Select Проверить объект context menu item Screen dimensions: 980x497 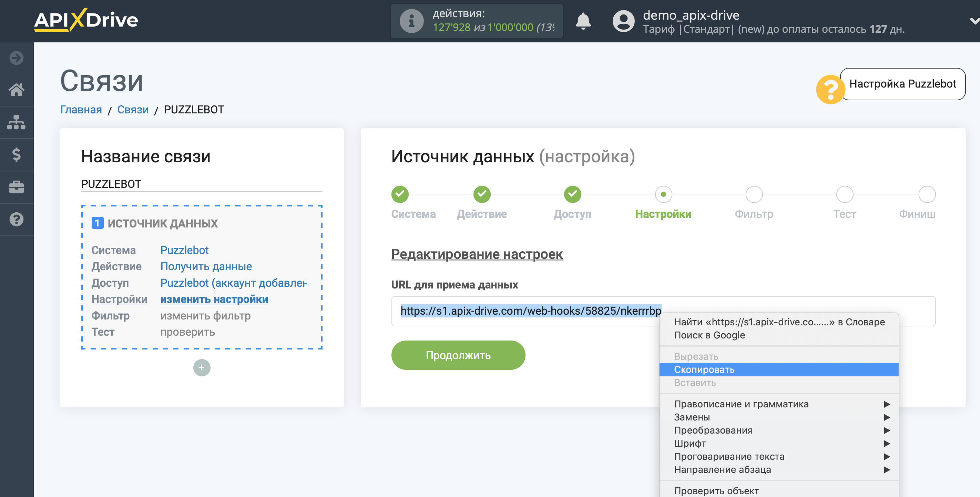[x=779, y=490]
